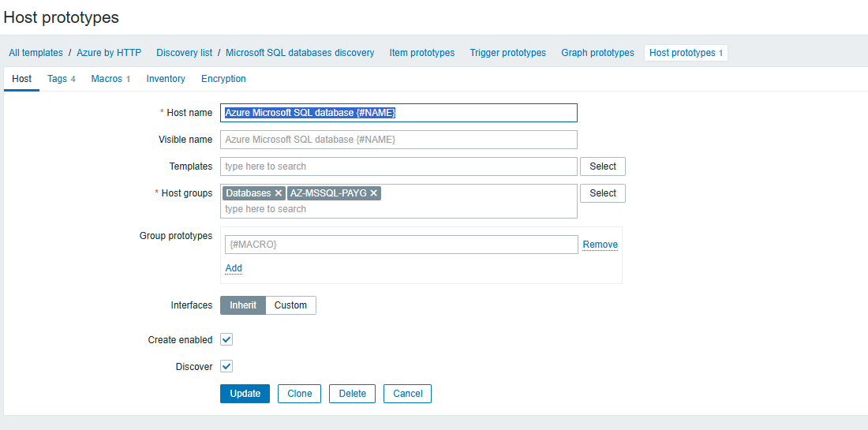This screenshot has height=430, width=868.
Task: Click the Update button
Action: click(x=245, y=394)
